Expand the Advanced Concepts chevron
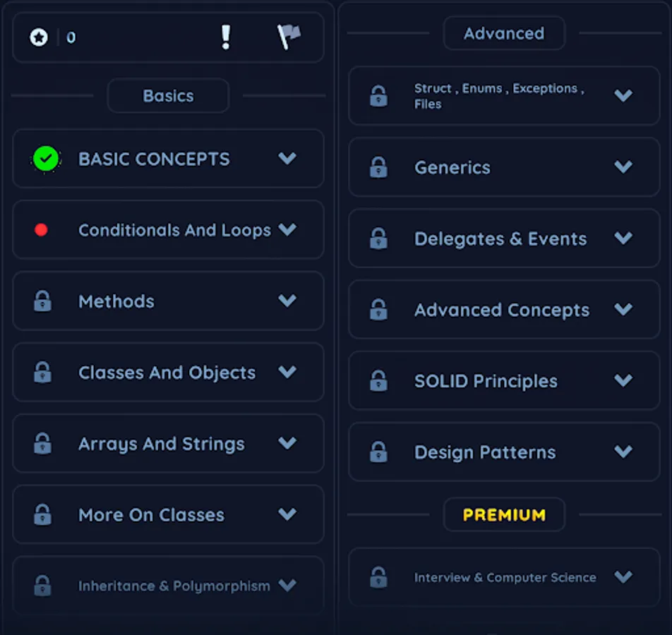672x635 pixels. tap(623, 309)
